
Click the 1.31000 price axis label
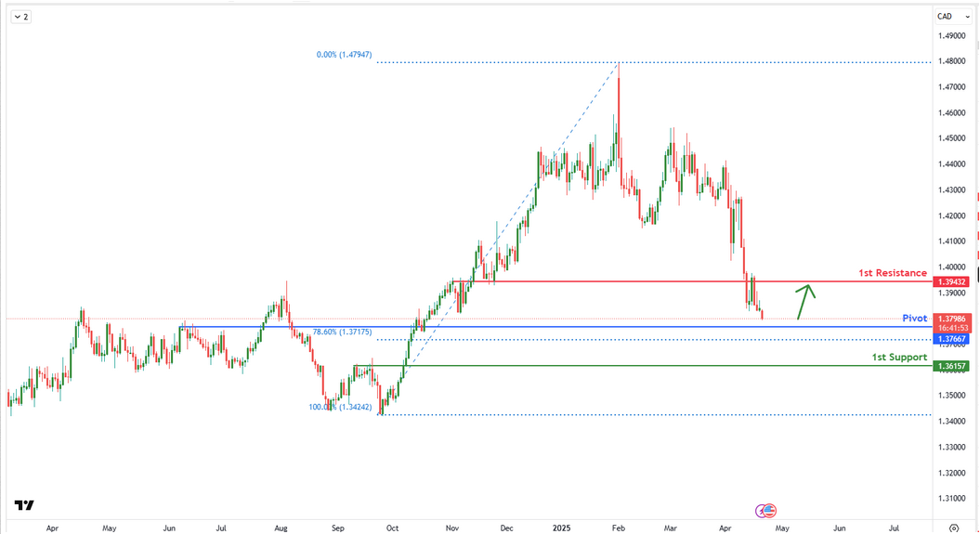951,499
